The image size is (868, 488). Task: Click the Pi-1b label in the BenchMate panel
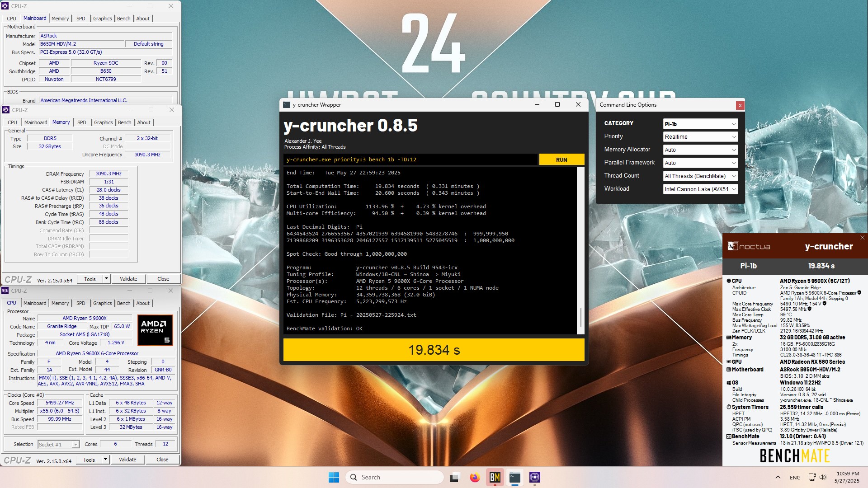(x=748, y=266)
